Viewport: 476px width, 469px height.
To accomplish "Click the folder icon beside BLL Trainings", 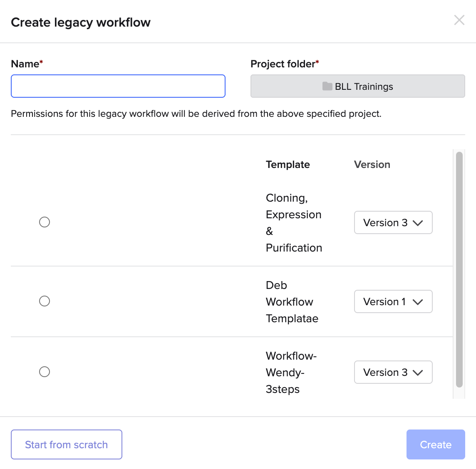I will [327, 86].
